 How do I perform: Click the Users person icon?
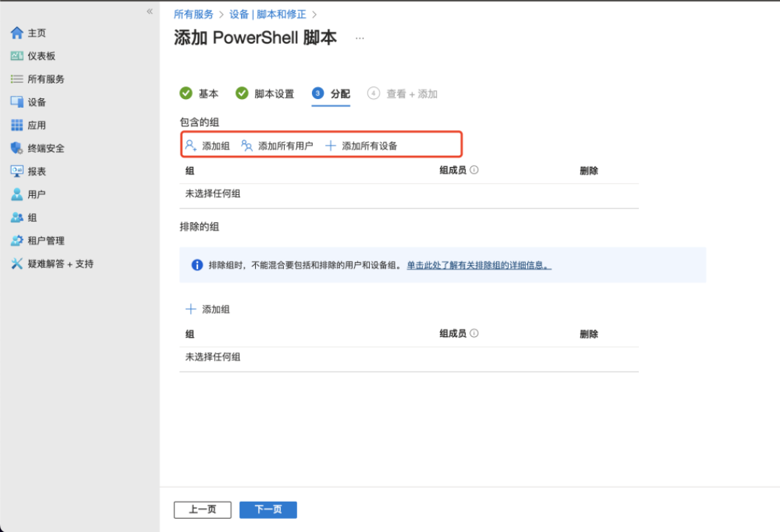tap(17, 194)
